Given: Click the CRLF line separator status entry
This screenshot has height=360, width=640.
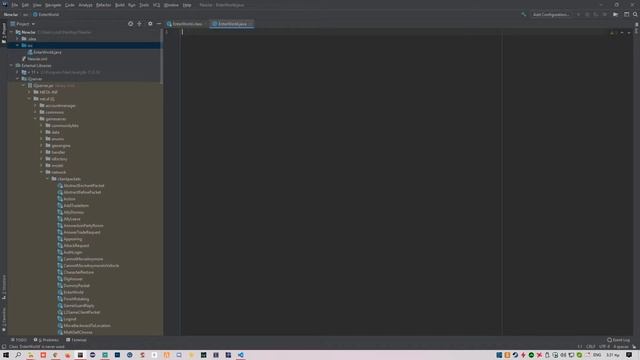Looking at the screenshot, I should click(x=590, y=347).
